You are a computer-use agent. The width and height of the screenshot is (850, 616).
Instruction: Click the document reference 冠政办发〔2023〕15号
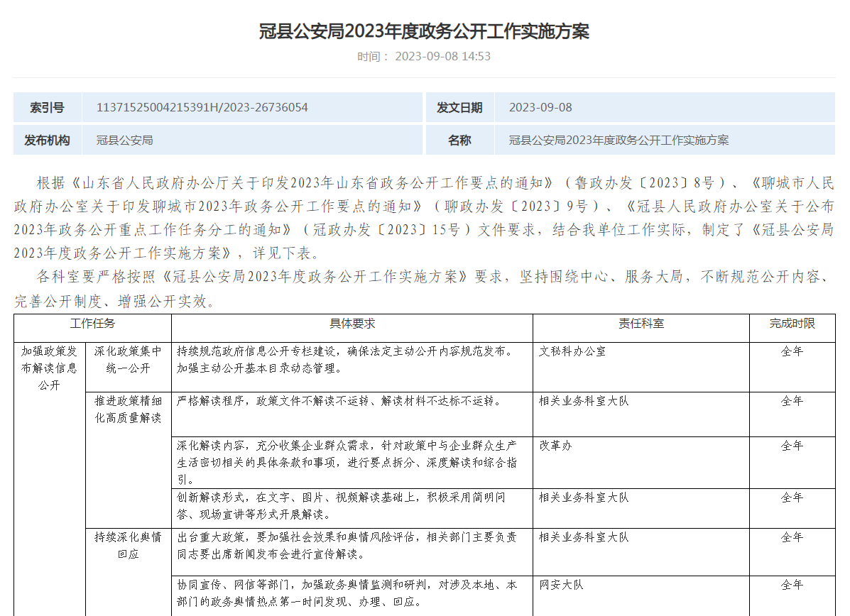[x=386, y=230]
